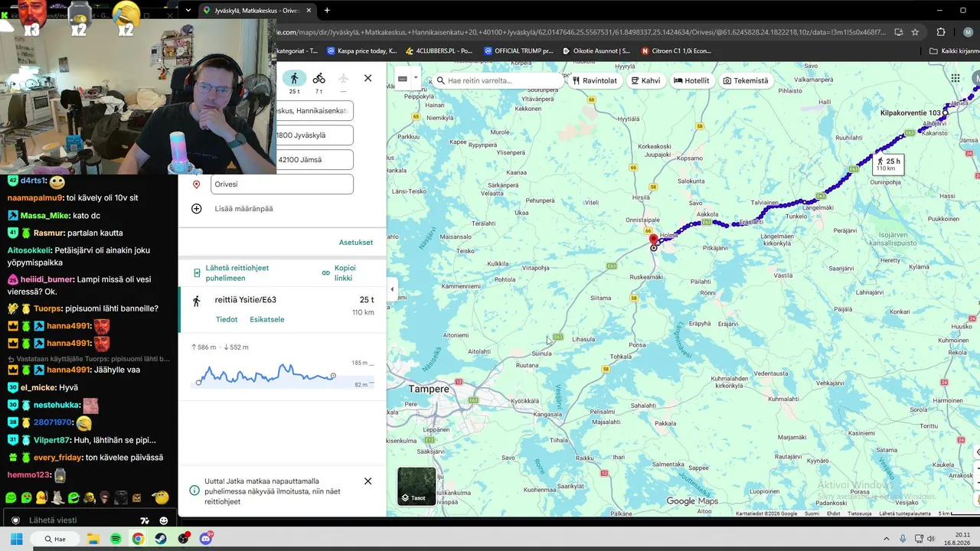Open Steam from taskbar

tap(161, 539)
